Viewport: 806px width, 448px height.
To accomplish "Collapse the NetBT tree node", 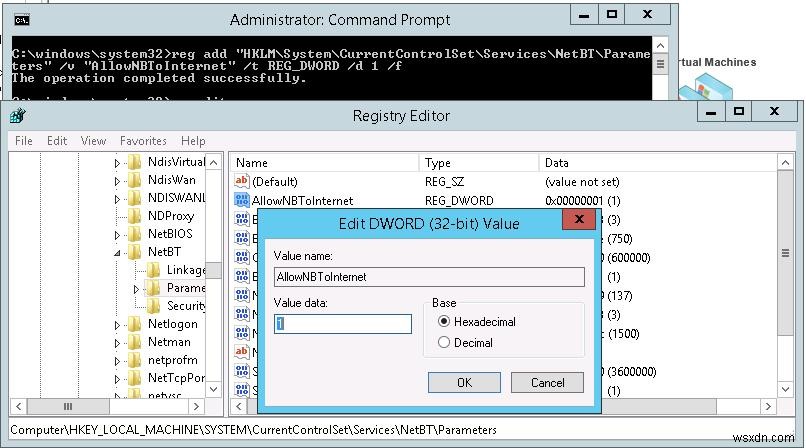I will click(117, 253).
